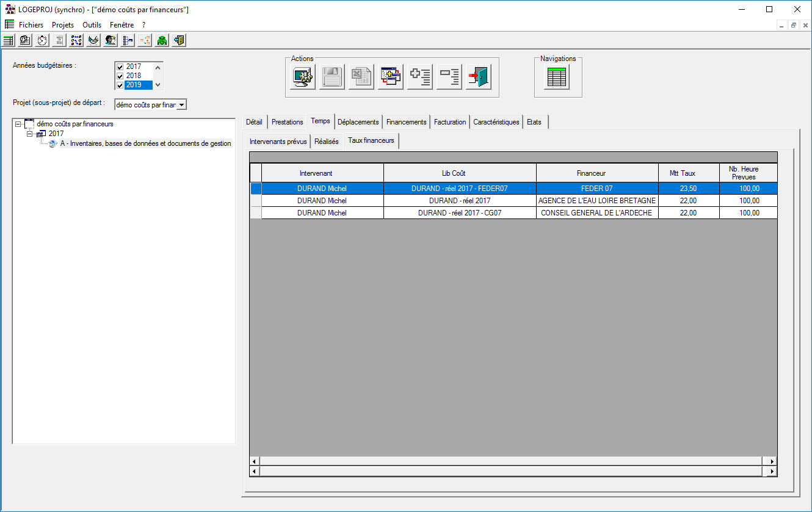Open the starting project dropdown arrow
Screen dimensions: 812x512
click(x=181, y=104)
